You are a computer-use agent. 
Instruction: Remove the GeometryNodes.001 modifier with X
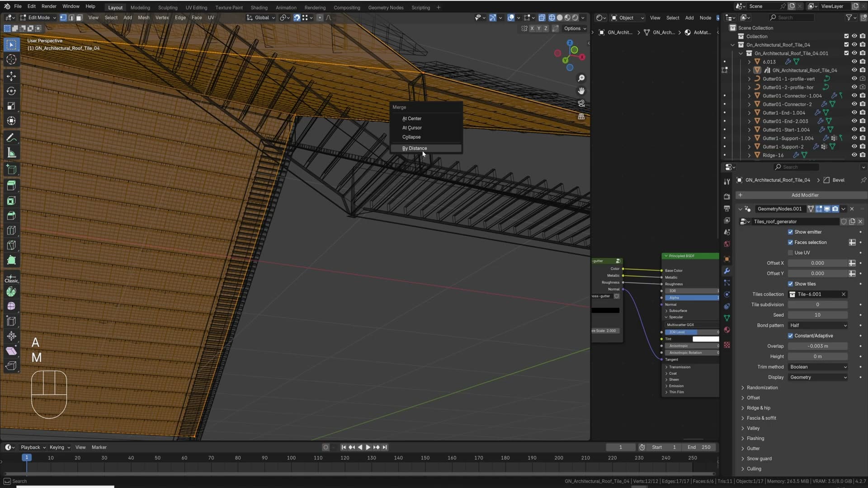click(x=852, y=209)
